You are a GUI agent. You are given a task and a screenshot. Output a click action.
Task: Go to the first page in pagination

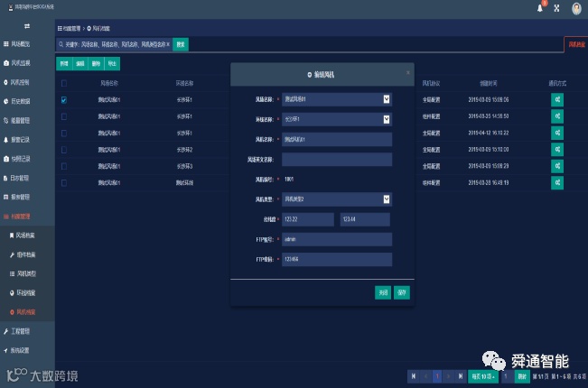pos(414,376)
